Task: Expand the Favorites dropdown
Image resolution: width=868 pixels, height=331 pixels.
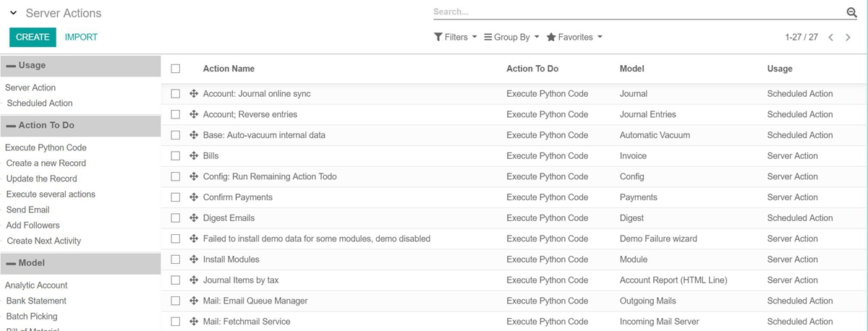Action: (574, 38)
